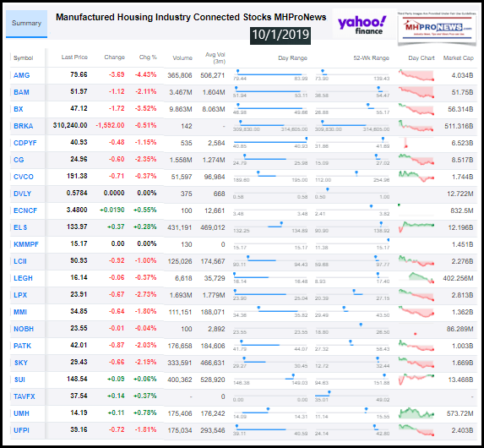Open the PATK ticker link
The height and width of the screenshot is (448, 484).
tap(22, 346)
